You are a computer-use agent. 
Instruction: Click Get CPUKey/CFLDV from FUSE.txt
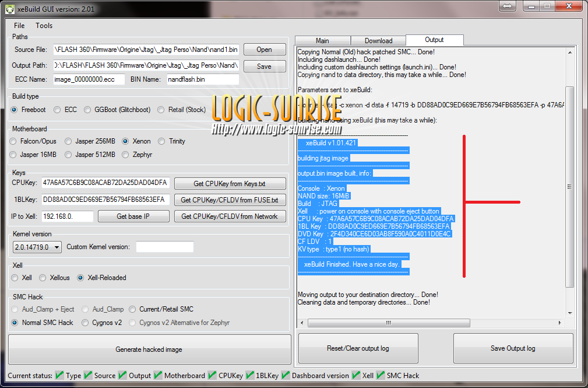[x=230, y=200]
